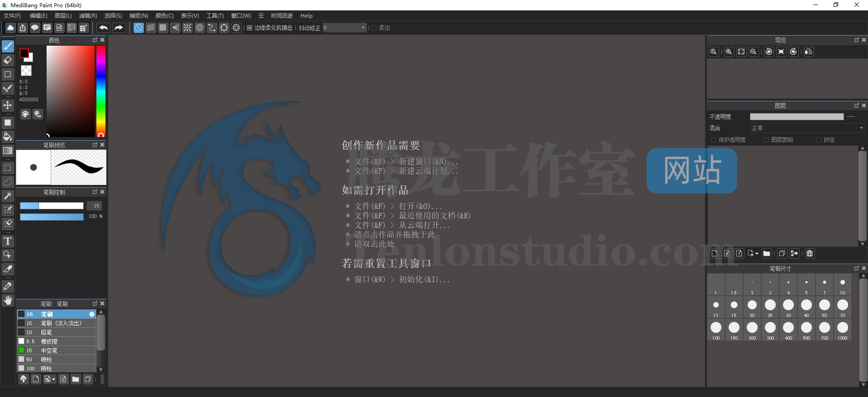Choose brush size 150 preset
This screenshot has width=868, height=397.
734,330
